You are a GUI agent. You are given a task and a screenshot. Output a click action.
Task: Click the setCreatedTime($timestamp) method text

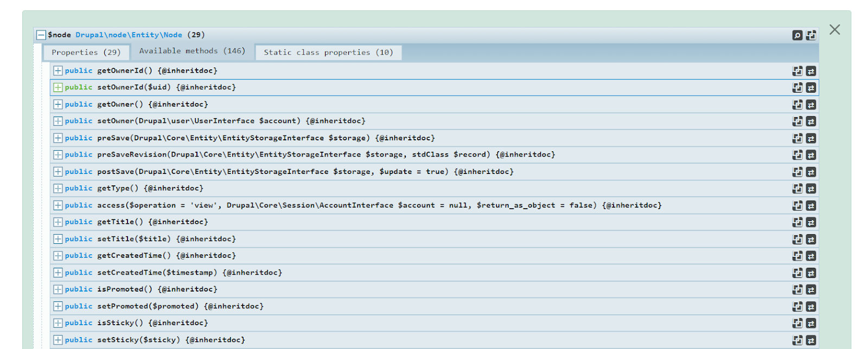pos(157,272)
